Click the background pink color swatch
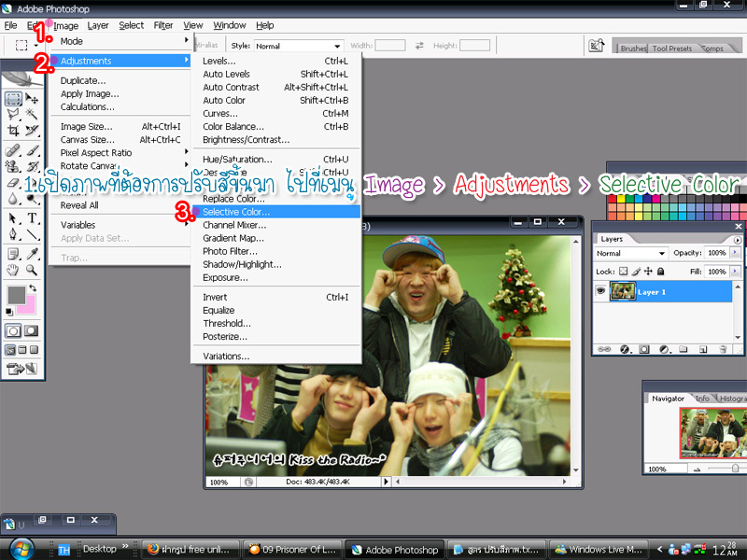 [29, 307]
